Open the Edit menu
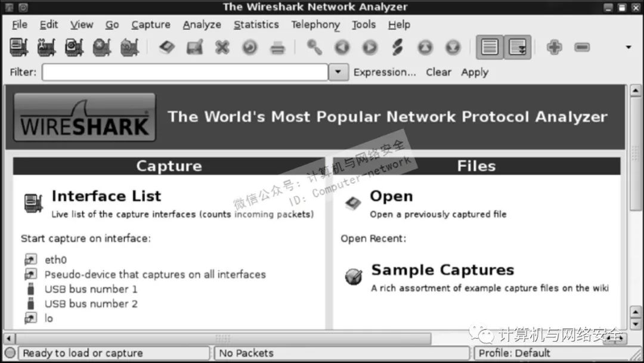This screenshot has height=363, width=644. point(48,24)
